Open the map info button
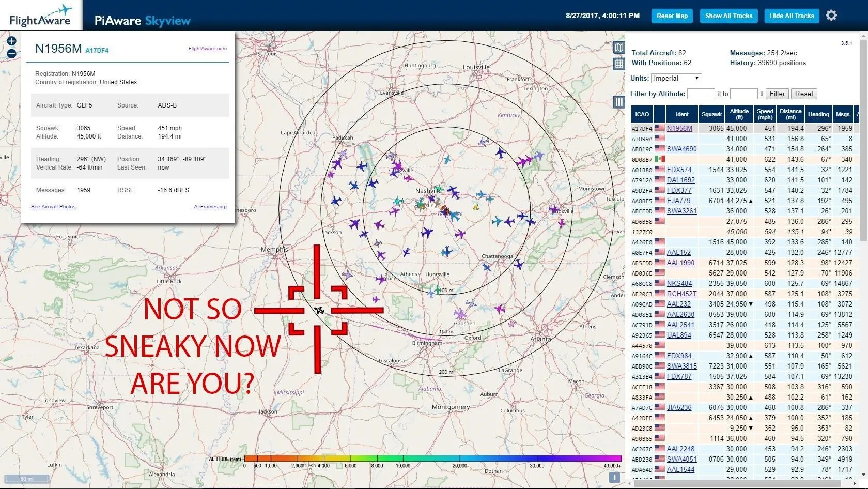Viewport: 868px width, 489px height. click(x=614, y=478)
